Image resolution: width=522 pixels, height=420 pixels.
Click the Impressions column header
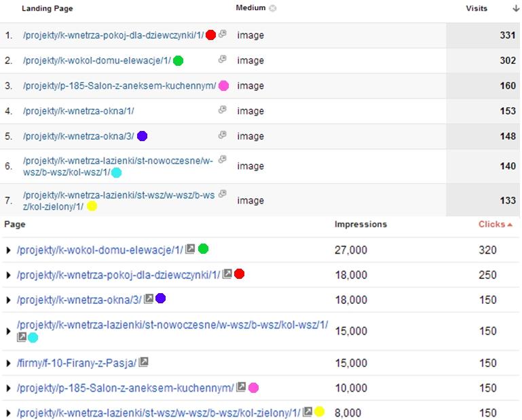[x=360, y=224]
